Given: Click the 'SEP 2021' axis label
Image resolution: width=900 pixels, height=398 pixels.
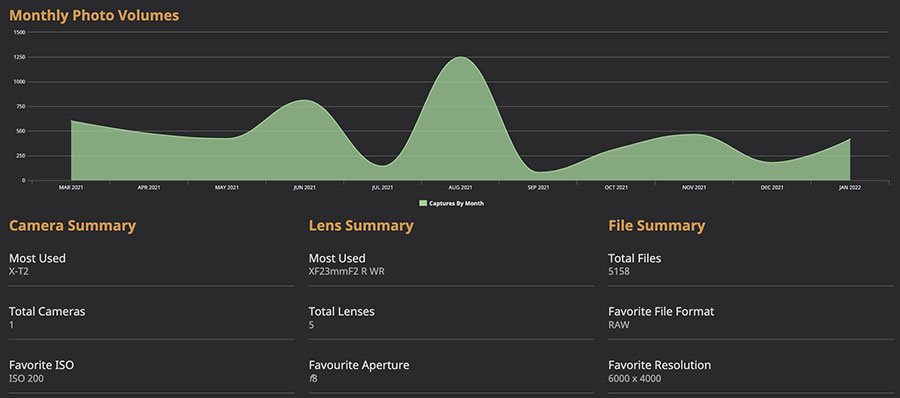Looking at the screenshot, I should (x=538, y=188).
